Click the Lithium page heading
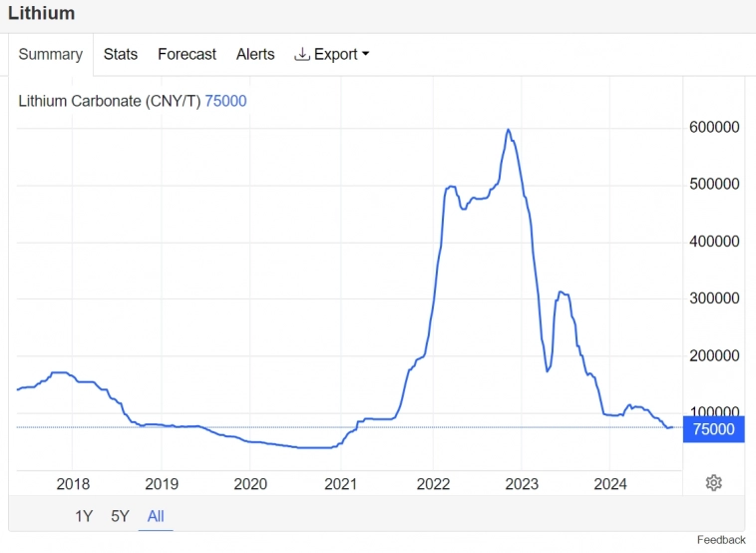This screenshot has height=553, width=756. point(41,14)
